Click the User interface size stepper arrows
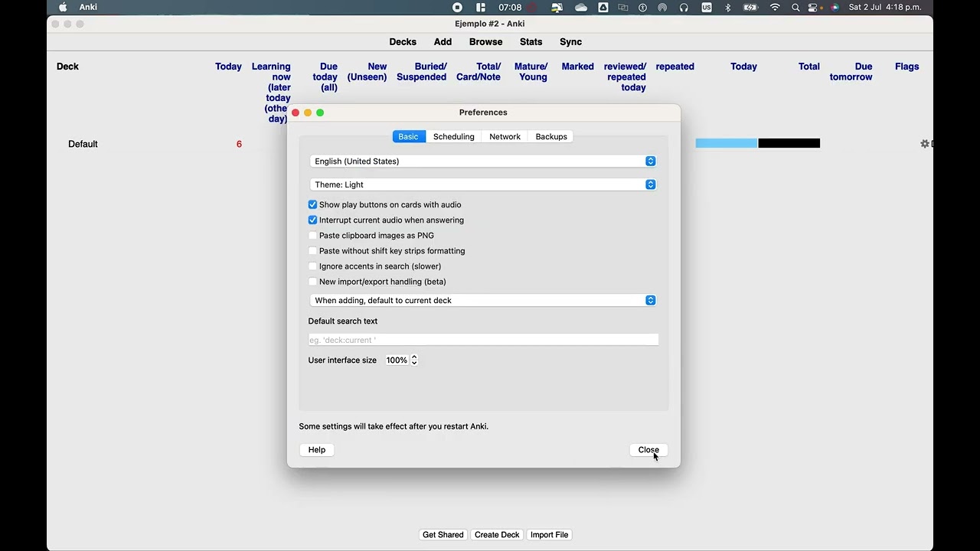Viewport: 980px width, 551px height. tap(414, 360)
